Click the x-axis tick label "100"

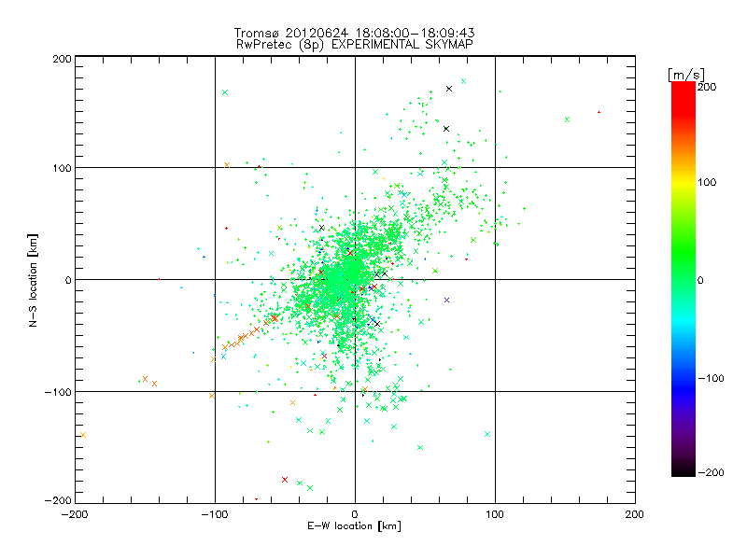point(495,514)
